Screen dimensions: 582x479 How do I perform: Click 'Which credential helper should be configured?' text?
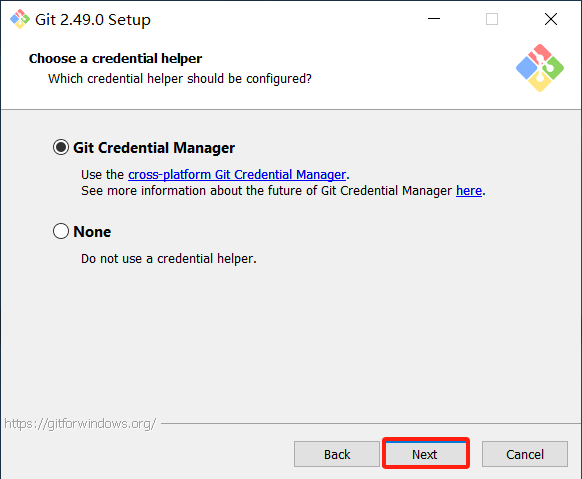pyautogui.click(x=180, y=79)
